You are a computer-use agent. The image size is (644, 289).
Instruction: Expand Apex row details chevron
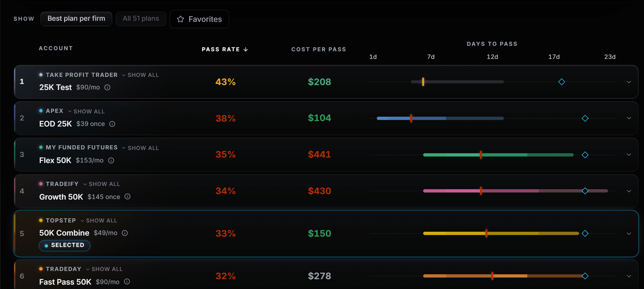[629, 118]
